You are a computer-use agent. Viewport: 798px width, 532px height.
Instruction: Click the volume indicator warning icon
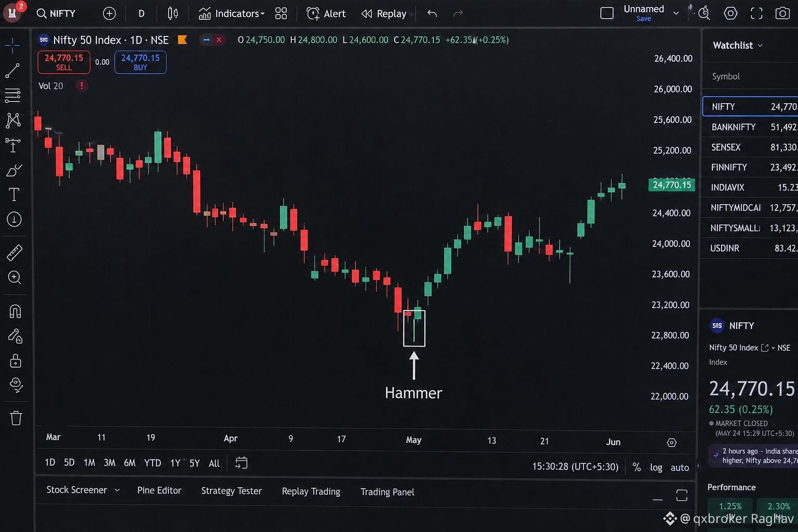coord(82,86)
